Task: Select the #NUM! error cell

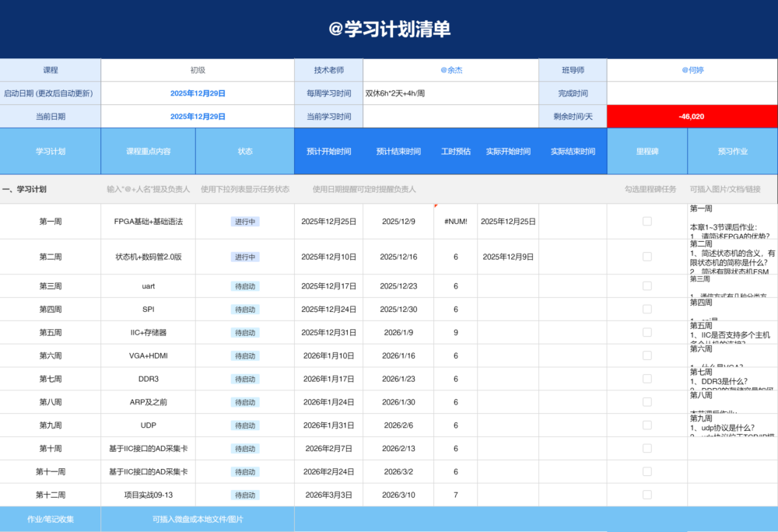Action: 455,222
